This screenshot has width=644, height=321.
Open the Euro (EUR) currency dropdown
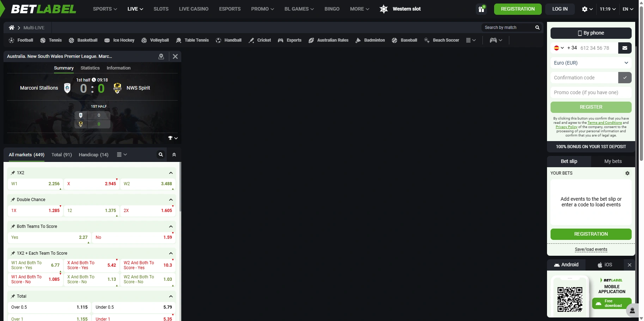(591, 63)
